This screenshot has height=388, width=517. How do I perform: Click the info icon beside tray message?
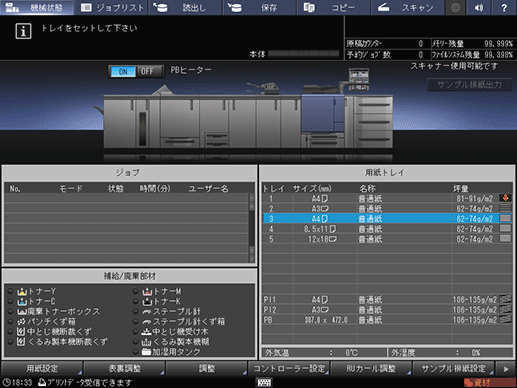tap(23, 31)
